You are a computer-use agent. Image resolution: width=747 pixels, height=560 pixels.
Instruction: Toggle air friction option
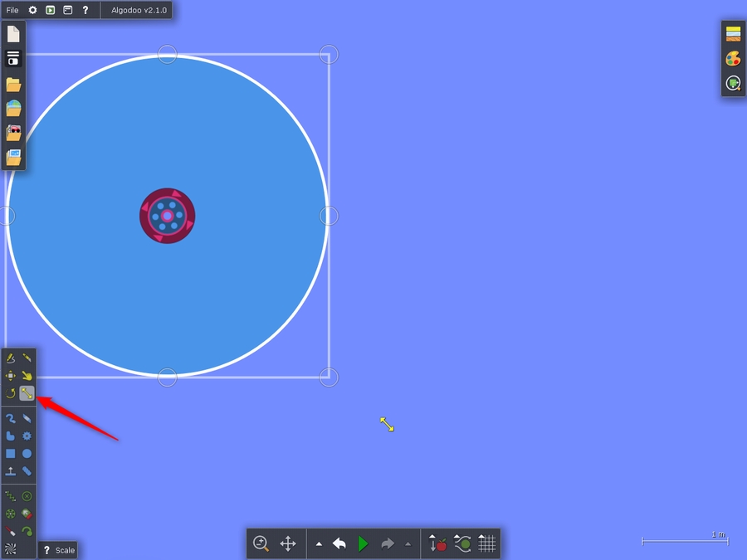pos(463,543)
